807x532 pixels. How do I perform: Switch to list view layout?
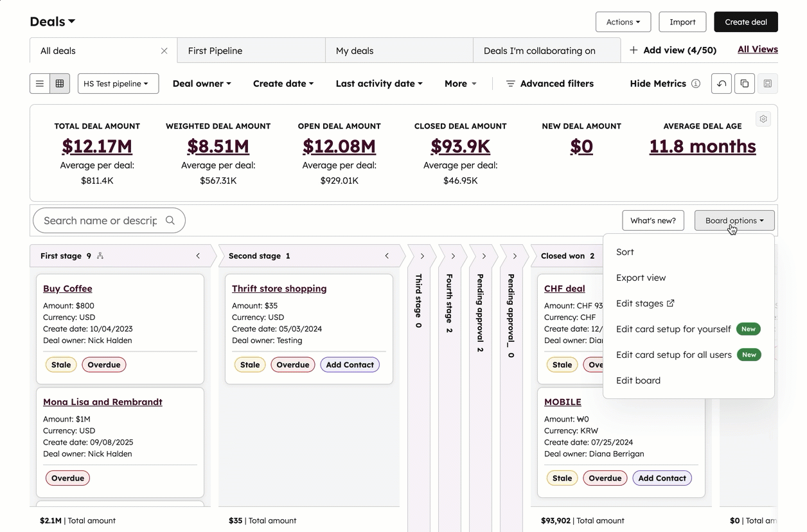(40, 84)
